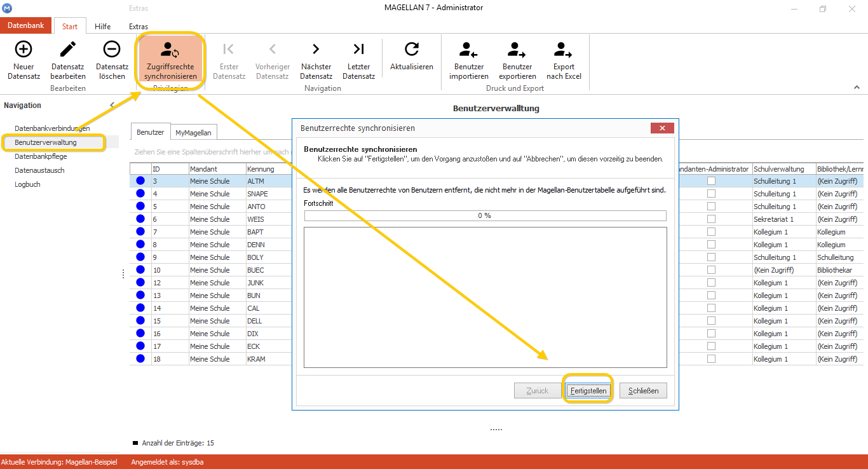This screenshot has width=868, height=469.
Task: Click the Schließen button in dialog
Action: coord(643,391)
